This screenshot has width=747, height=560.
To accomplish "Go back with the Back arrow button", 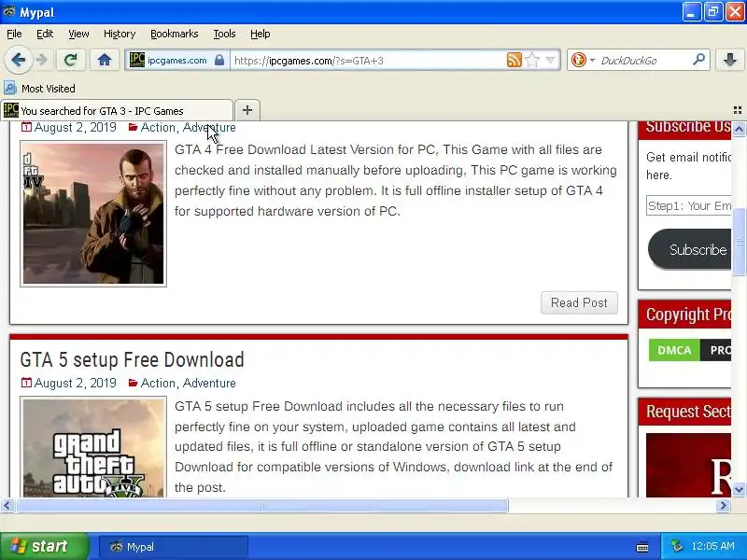I will pyautogui.click(x=18, y=60).
